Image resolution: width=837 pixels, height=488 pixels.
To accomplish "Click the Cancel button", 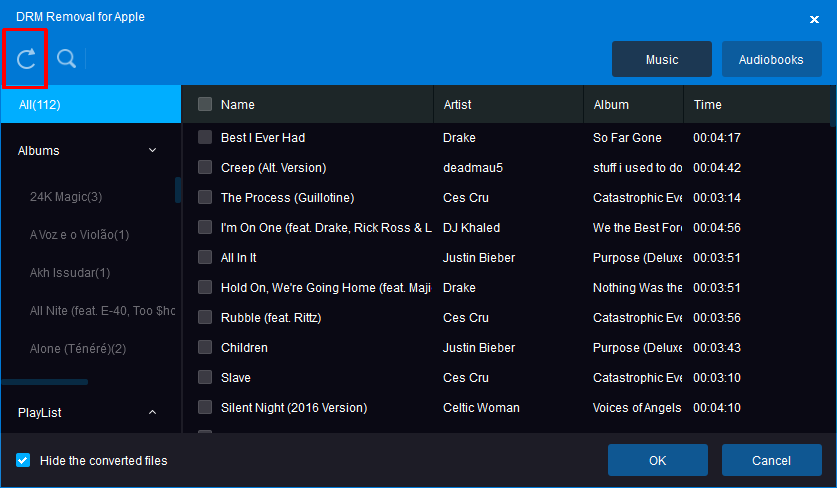I will pyautogui.click(x=771, y=460).
